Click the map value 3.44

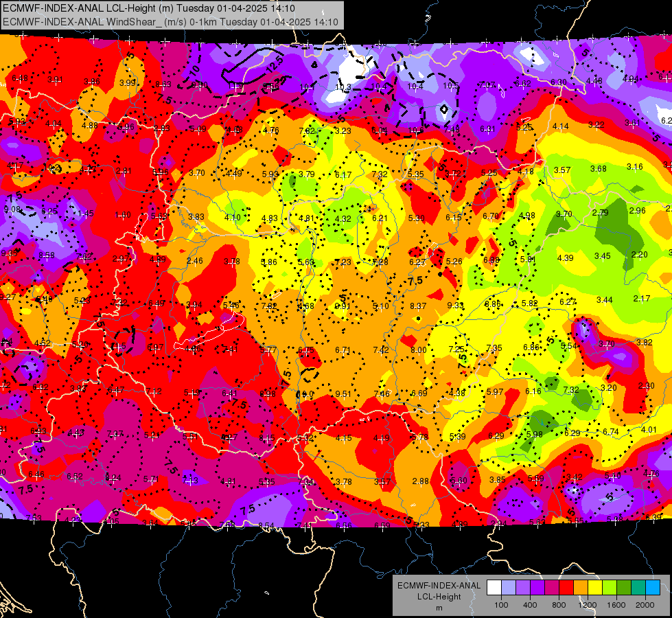(604, 300)
